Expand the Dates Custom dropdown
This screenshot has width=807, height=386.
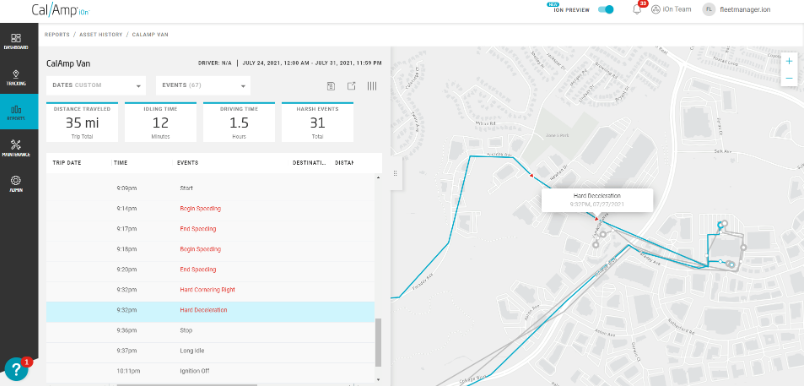[x=96, y=85]
